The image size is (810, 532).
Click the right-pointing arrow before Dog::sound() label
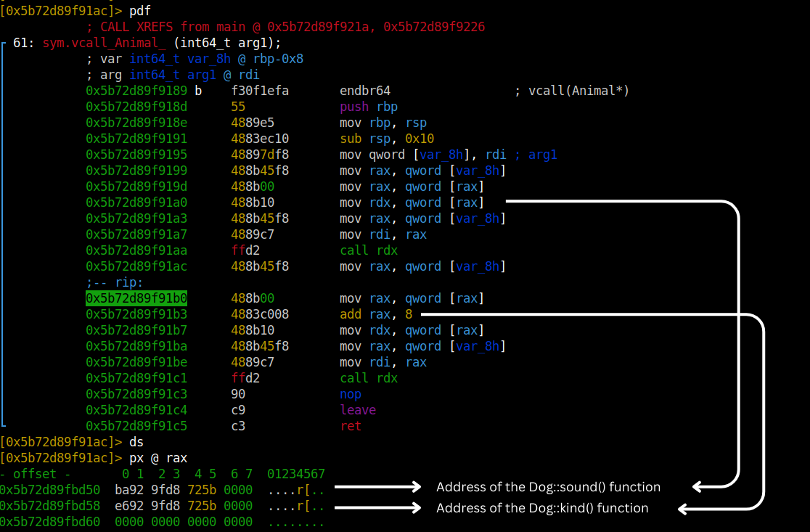pos(377,487)
